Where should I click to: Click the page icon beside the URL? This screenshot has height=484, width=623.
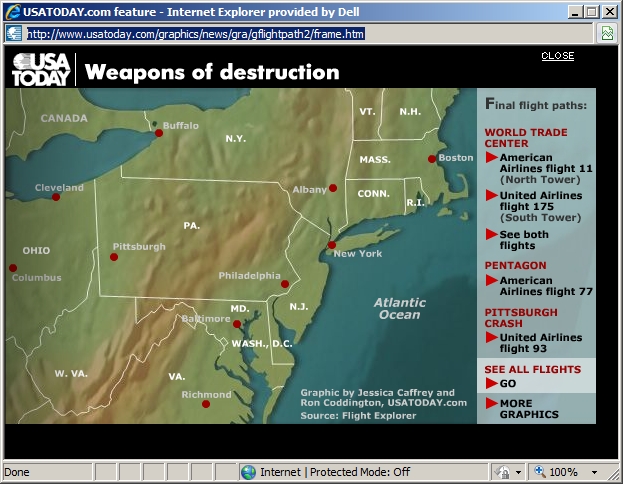[x=14, y=34]
